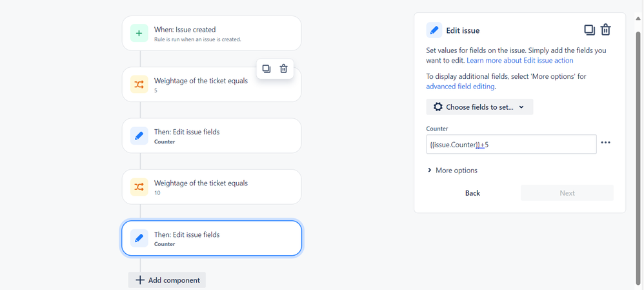The image size is (644, 290).
Task: Click the orange shuffle icon for weightage 5
Action: pos(139,85)
